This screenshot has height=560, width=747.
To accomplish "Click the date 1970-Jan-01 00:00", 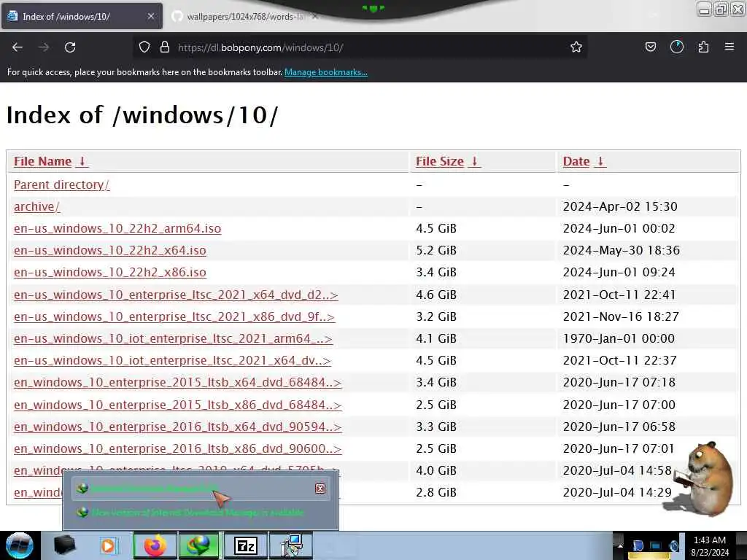I will pos(619,338).
